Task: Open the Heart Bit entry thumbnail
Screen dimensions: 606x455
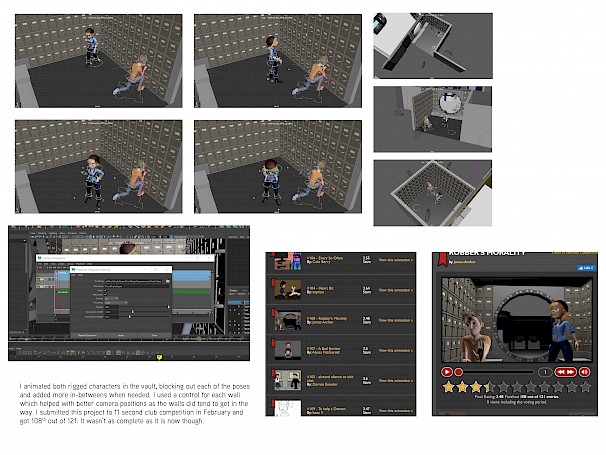Action: pyautogui.click(x=286, y=290)
